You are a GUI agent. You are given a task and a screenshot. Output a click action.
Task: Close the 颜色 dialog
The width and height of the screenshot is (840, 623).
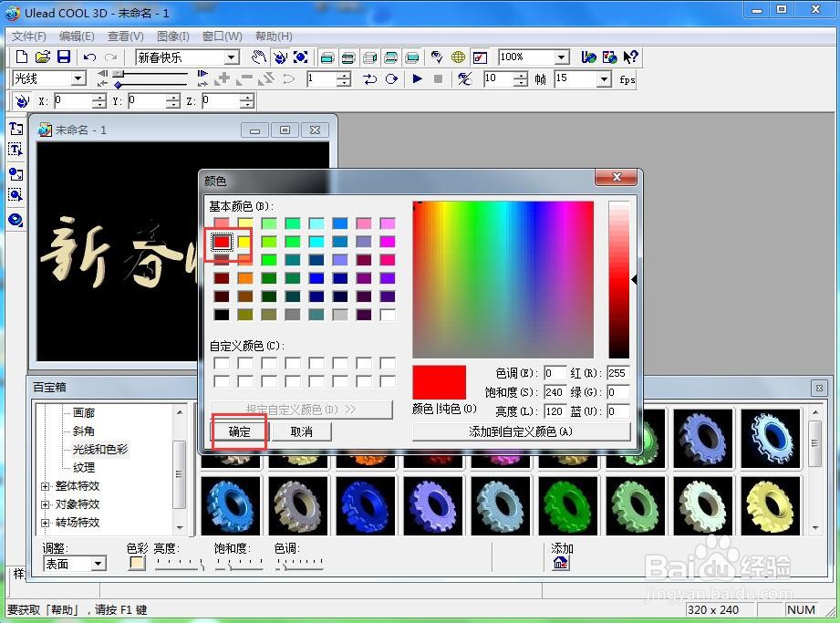tap(616, 177)
